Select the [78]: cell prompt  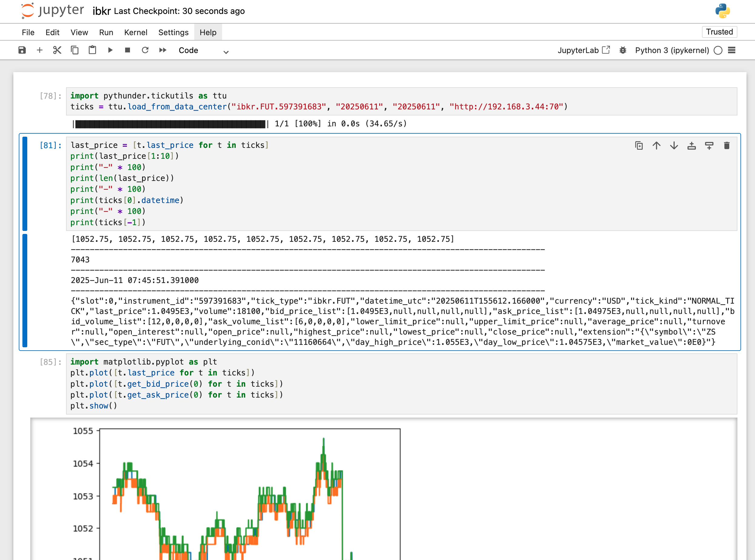point(51,96)
